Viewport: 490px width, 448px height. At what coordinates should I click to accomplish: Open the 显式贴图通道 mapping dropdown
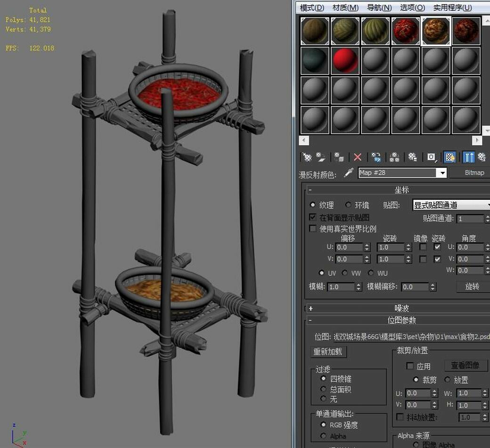486,204
